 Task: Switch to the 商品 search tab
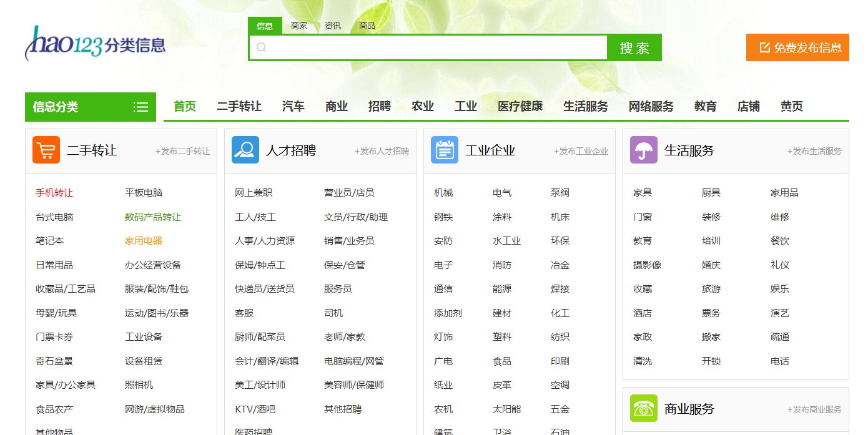(366, 26)
